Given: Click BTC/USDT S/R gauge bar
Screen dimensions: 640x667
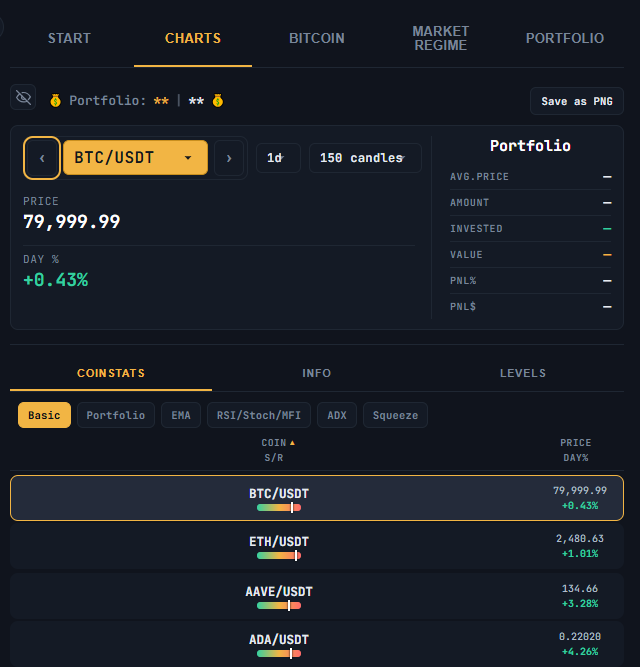Looking at the screenshot, I should point(279,507).
